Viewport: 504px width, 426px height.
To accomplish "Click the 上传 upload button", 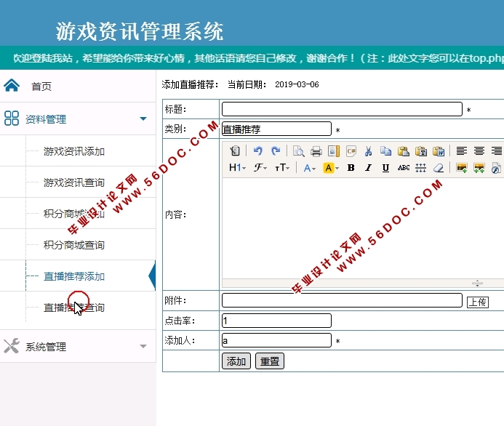I will click(x=478, y=302).
